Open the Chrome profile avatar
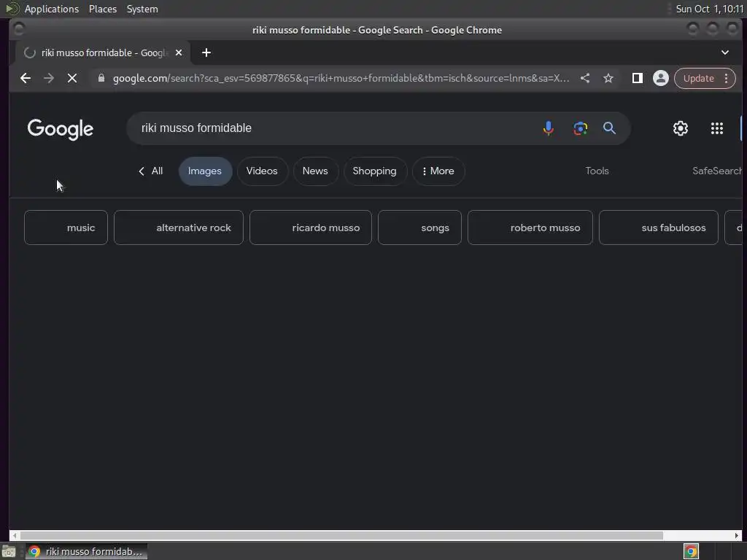747x560 pixels. point(661,78)
